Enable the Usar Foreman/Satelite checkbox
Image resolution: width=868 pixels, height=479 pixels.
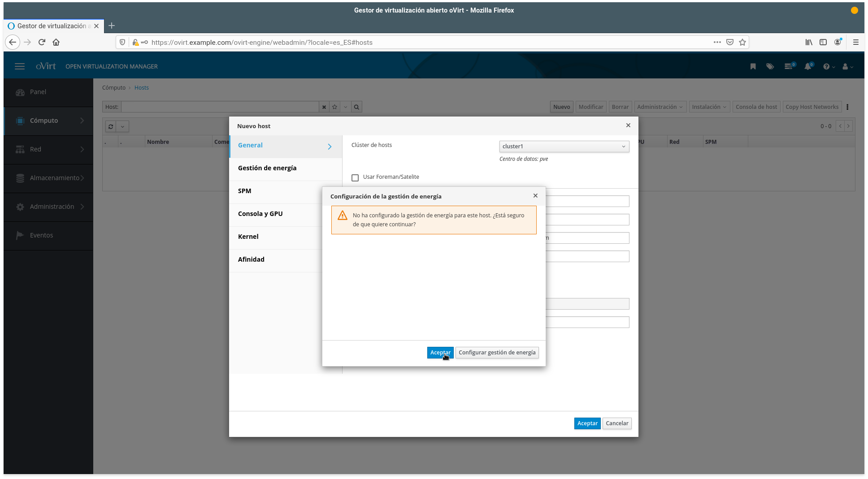(x=355, y=178)
